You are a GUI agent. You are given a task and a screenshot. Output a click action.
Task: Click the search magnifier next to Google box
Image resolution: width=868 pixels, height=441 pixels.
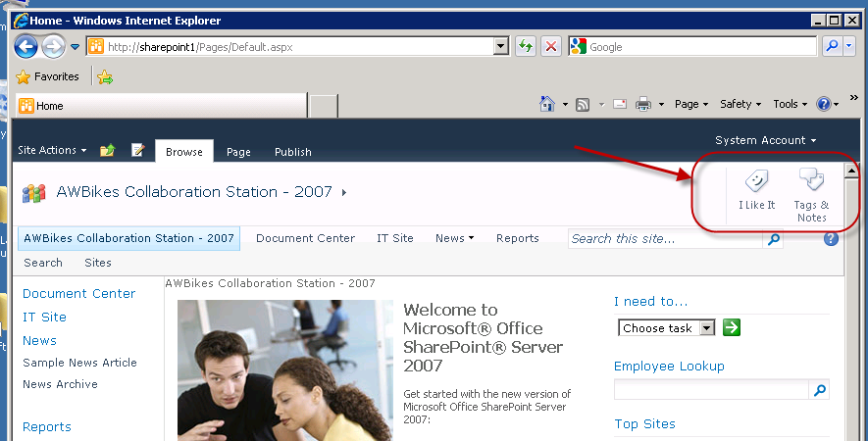832,46
